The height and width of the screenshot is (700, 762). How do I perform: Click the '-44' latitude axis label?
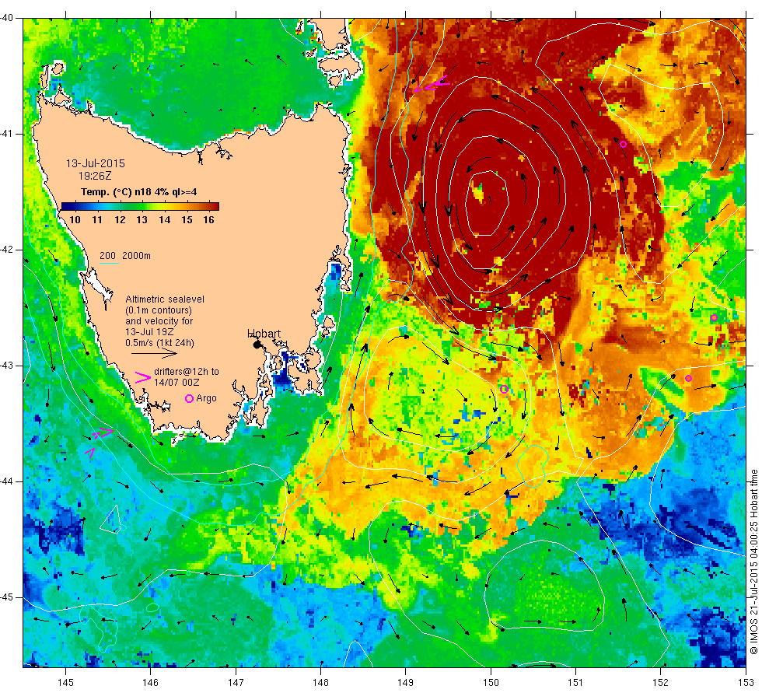(7, 481)
